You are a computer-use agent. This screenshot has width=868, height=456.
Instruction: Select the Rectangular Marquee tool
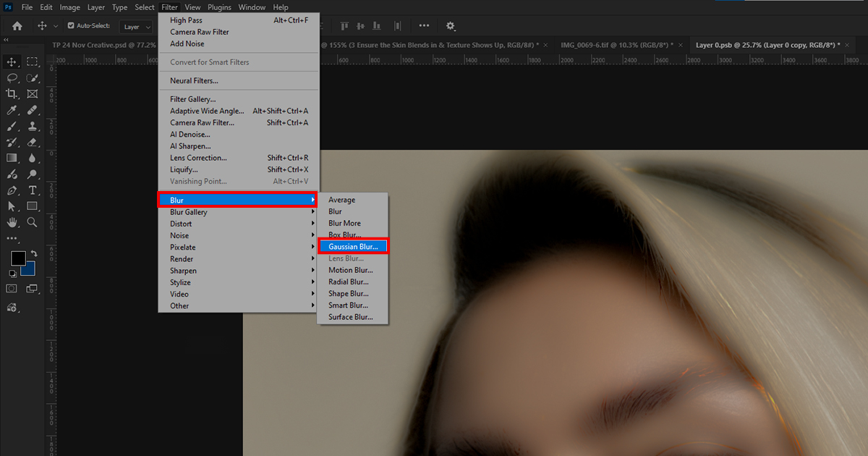[x=33, y=62]
